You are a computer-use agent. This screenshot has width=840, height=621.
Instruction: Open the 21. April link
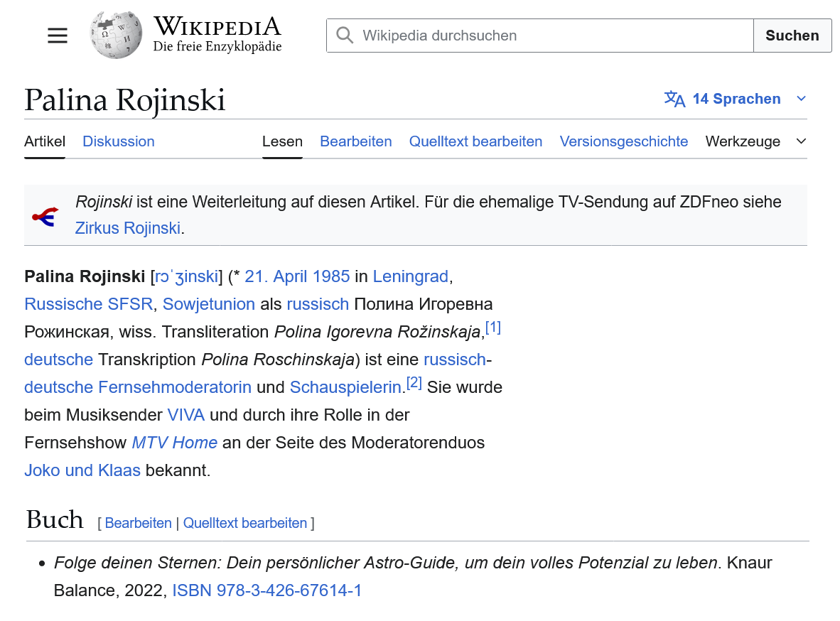pos(275,276)
